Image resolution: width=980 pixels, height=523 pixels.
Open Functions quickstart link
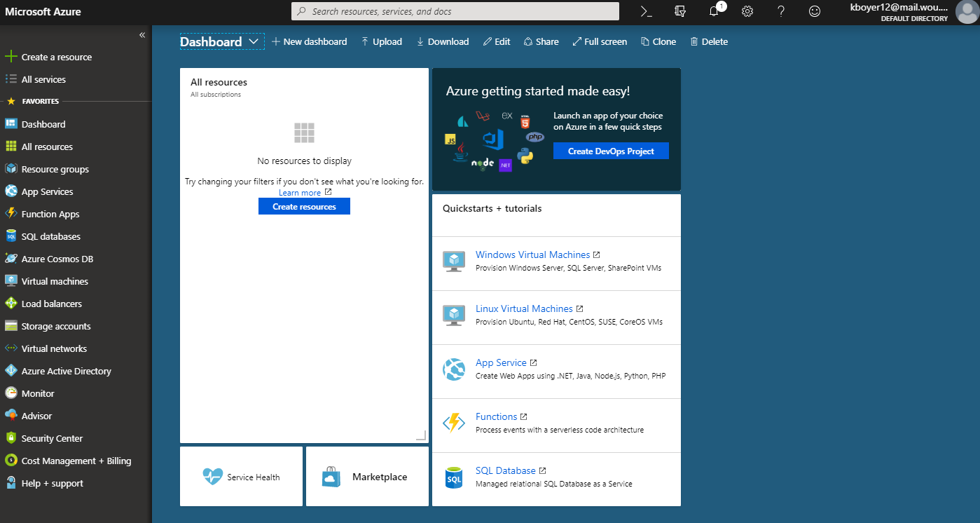pos(496,416)
